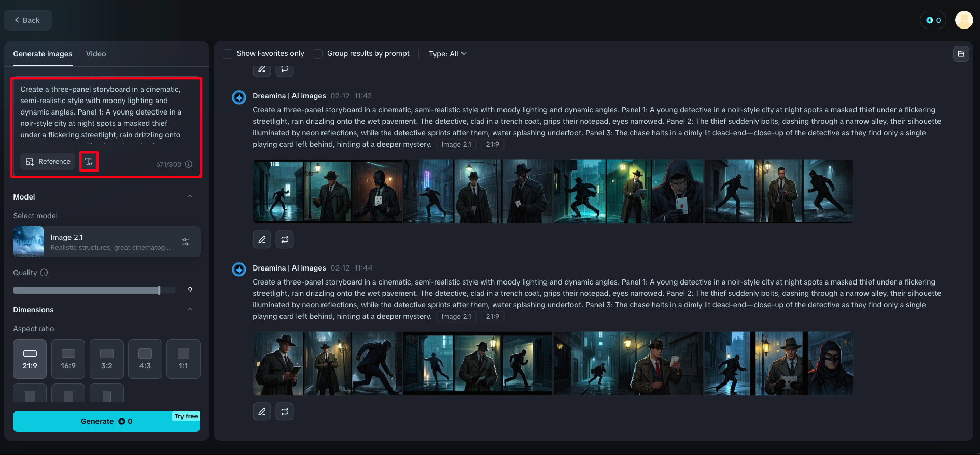Click the Generate button
Viewport: 980px width, 455px height.
coord(106,421)
